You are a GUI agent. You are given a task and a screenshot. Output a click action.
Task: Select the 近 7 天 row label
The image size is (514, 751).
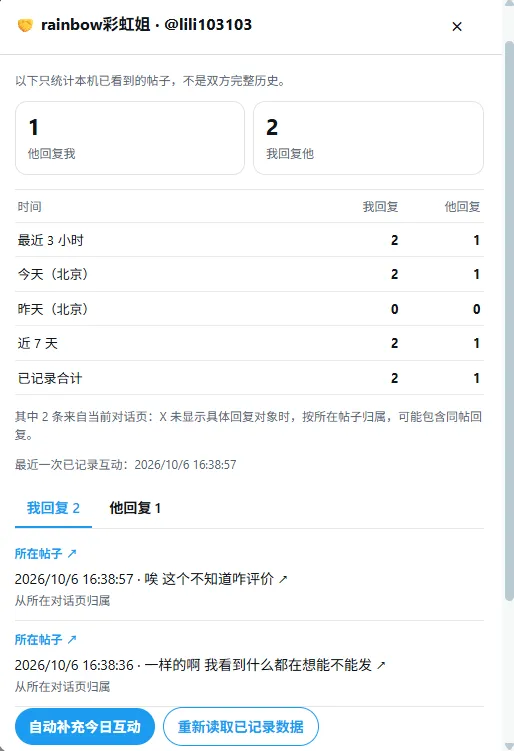37,343
